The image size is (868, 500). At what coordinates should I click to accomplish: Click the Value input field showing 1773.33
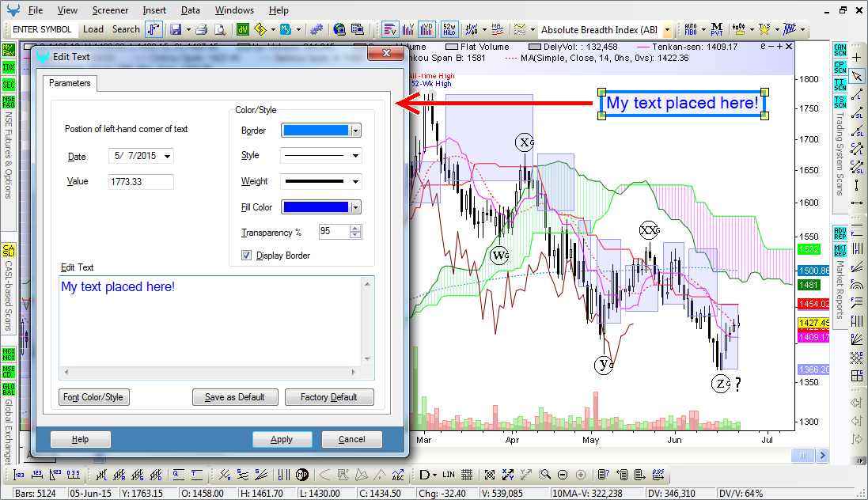(141, 182)
